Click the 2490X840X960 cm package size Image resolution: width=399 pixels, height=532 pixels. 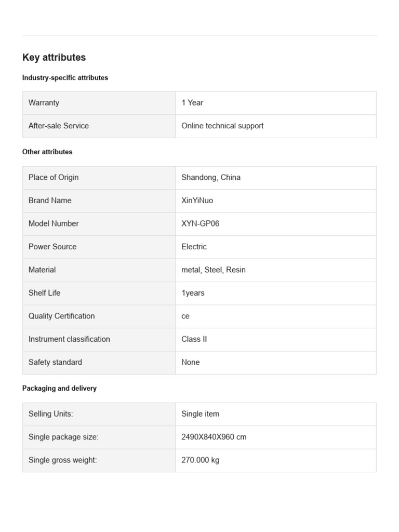coord(214,437)
